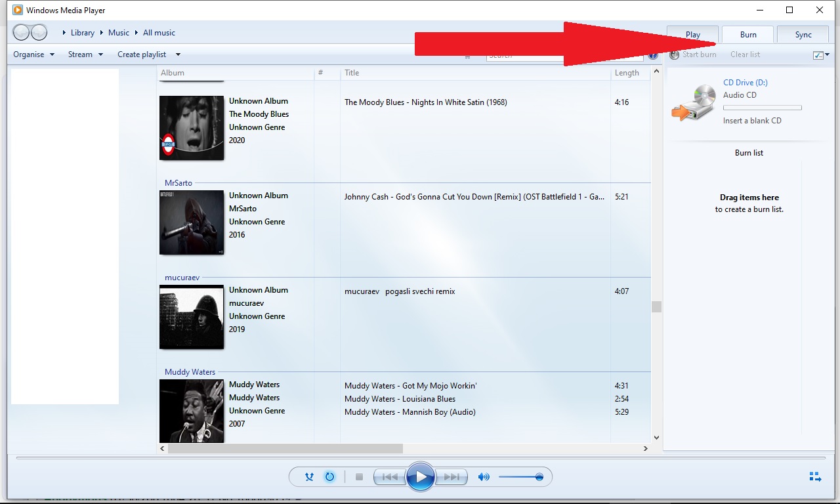840x504 pixels.
Task: Open Help with the blue question icon
Action: (x=653, y=55)
